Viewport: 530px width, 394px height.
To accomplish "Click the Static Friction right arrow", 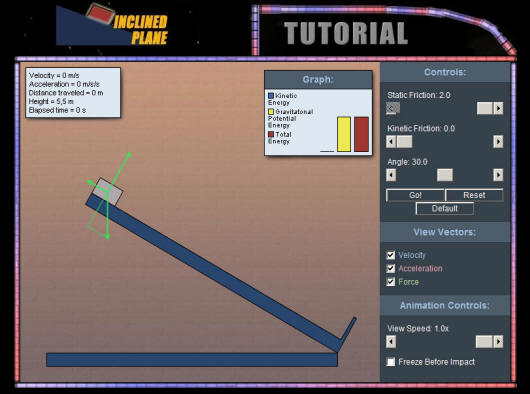I will click(498, 108).
